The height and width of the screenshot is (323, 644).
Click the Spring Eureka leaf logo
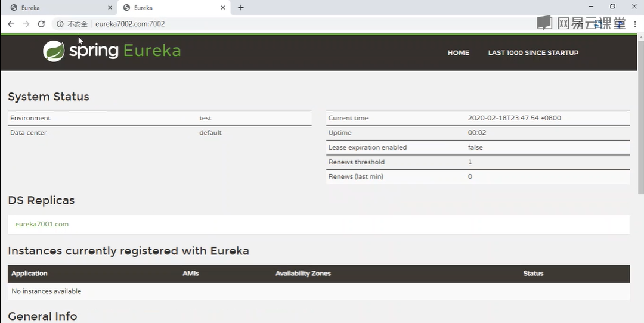54,51
